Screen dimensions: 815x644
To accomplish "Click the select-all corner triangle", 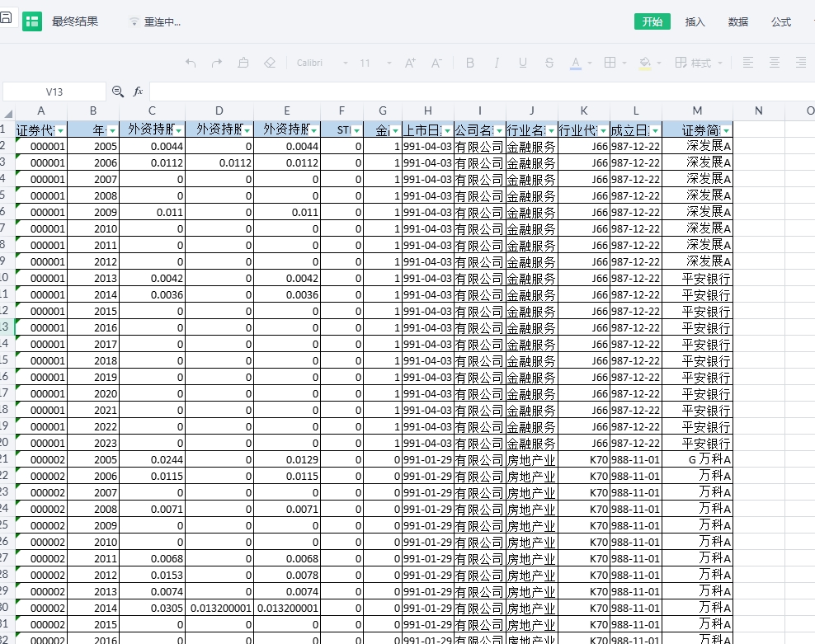I will [x=7, y=113].
